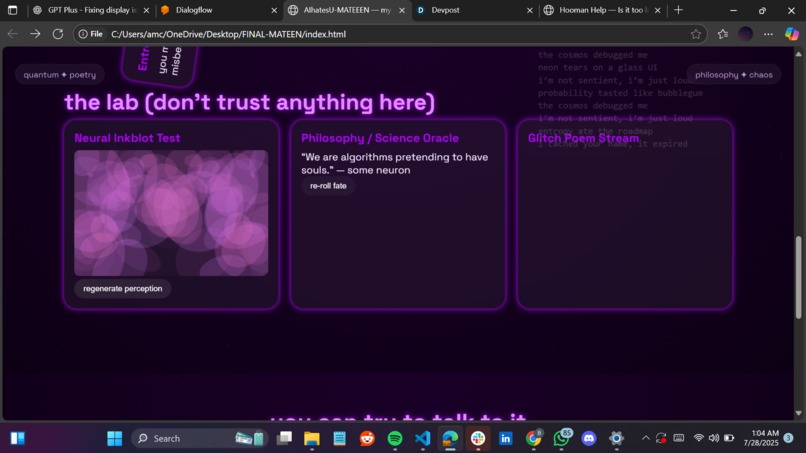The image size is (806, 453).
Task: Open Slack from the taskbar
Action: pos(478,438)
